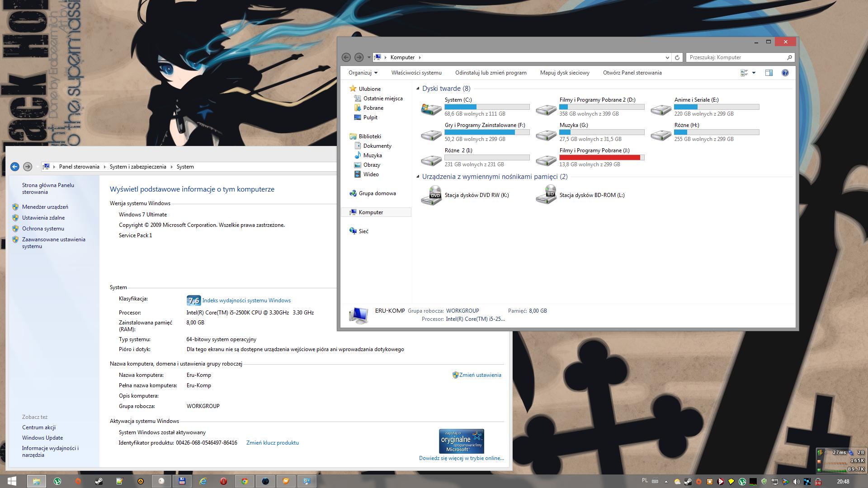
Task: Click Mapuj dysk sieciowy in the toolbar
Action: click(x=564, y=73)
